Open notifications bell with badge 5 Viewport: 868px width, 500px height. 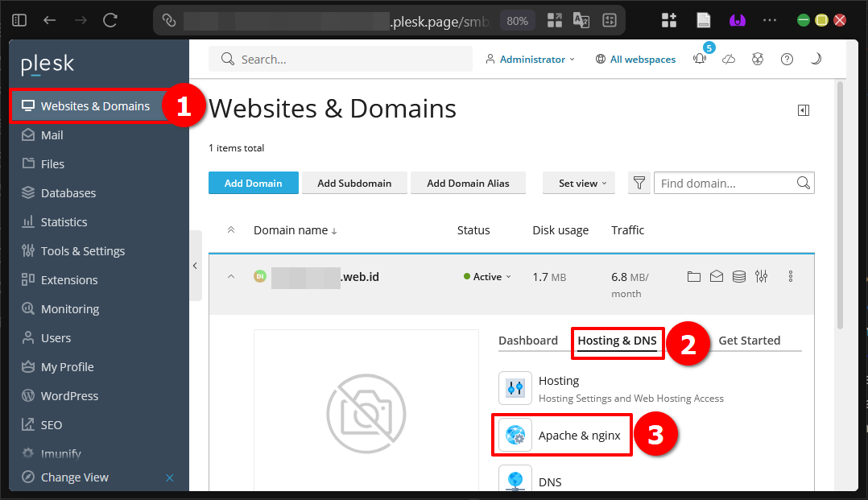point(701,59)
